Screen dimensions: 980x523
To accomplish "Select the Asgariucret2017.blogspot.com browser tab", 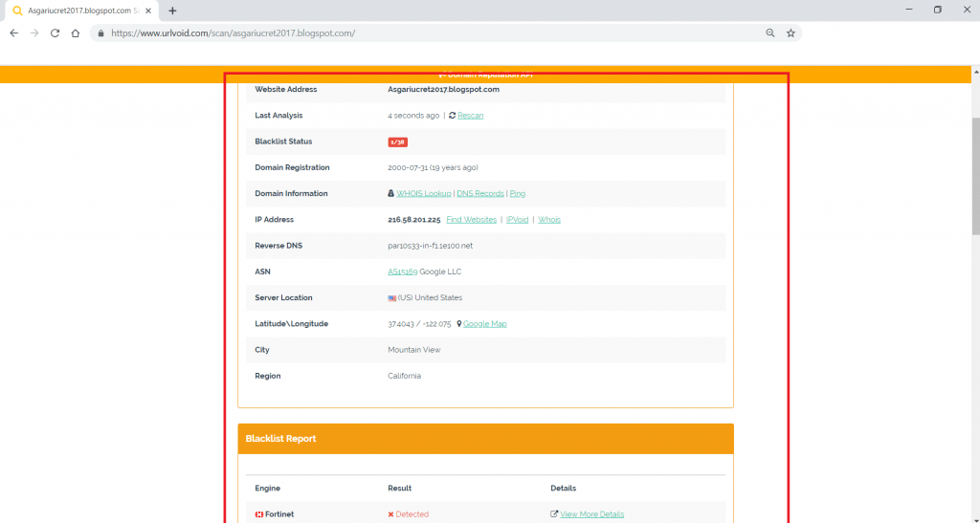I will [x=82, y=11].
